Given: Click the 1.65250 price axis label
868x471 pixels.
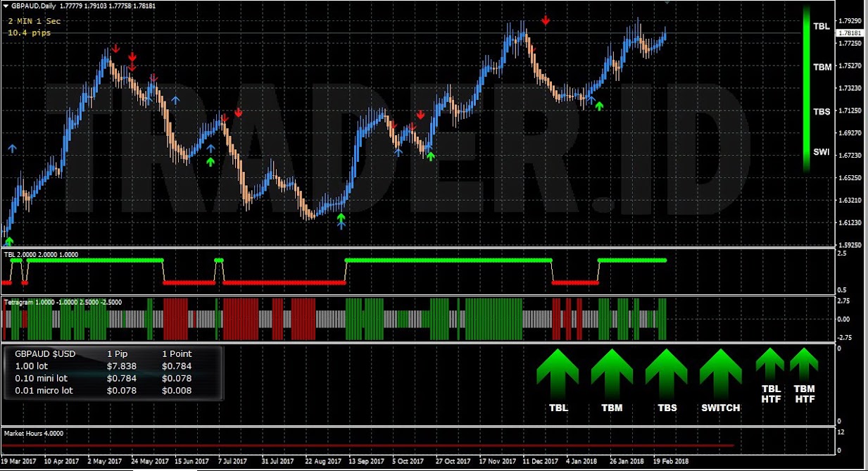Looking at the screenshot, I should 850,177.
